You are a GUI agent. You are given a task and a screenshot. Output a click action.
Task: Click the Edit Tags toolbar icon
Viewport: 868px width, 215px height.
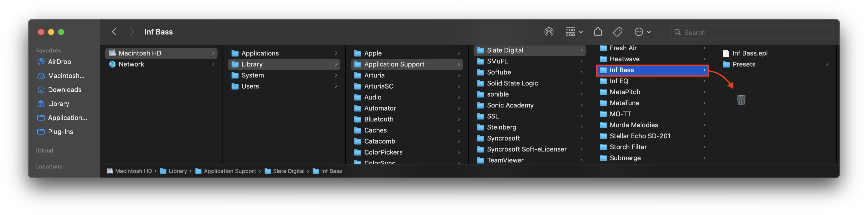pos(617,32)
